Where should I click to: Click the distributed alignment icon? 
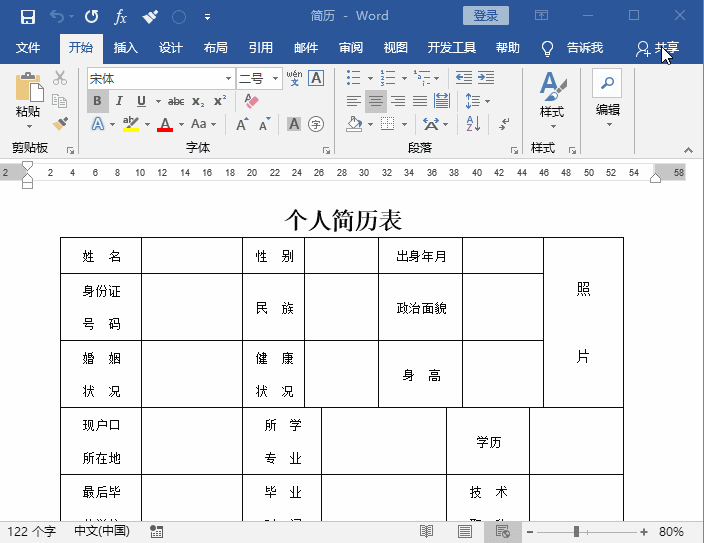(x=442, y=101)
